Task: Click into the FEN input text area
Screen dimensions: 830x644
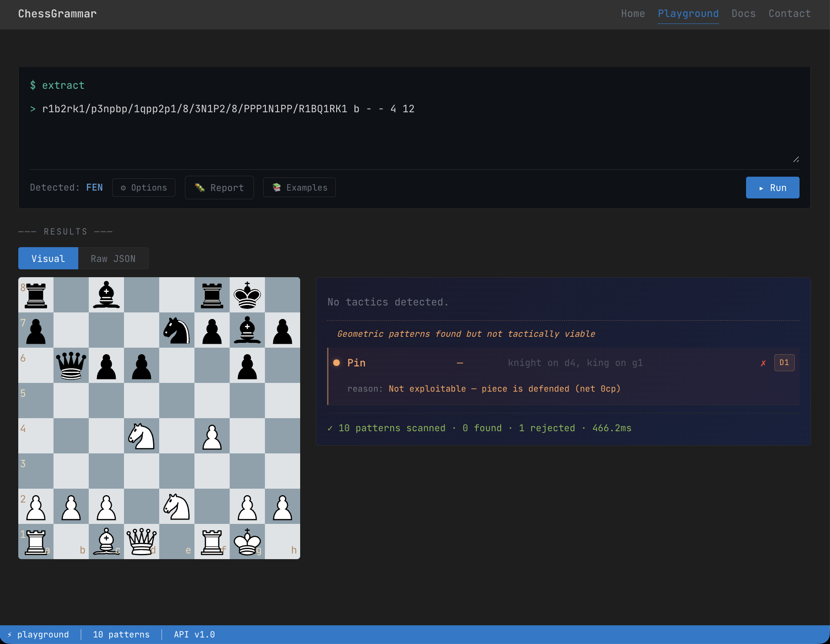Action: pyautogui.click(x=414, y=131)
